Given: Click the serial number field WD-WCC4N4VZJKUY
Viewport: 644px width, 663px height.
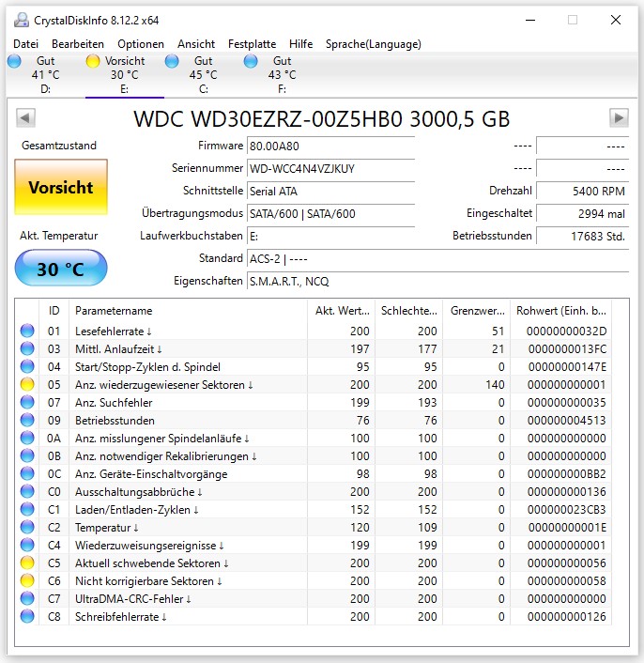Looking at the screenshot, I should [330, 169].
